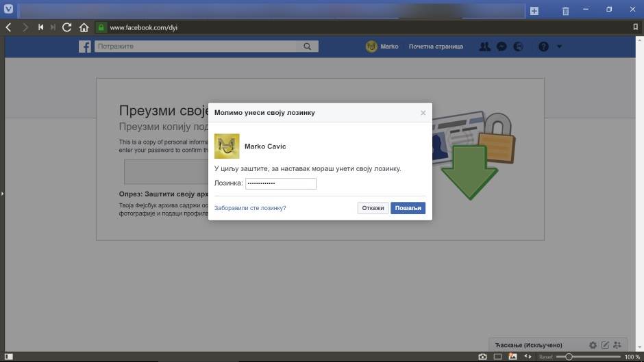
Task: Click the new tab plus button
Action: [534, 11]
